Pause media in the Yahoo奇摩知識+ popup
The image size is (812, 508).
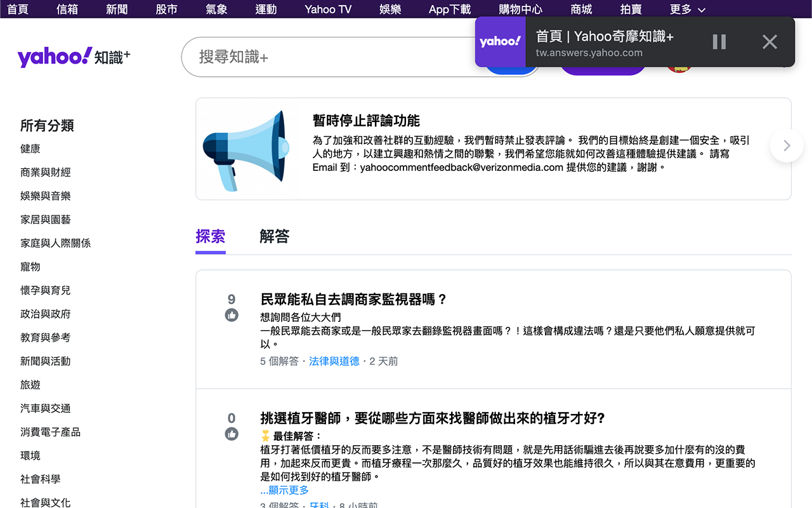(x=719, y=42)
